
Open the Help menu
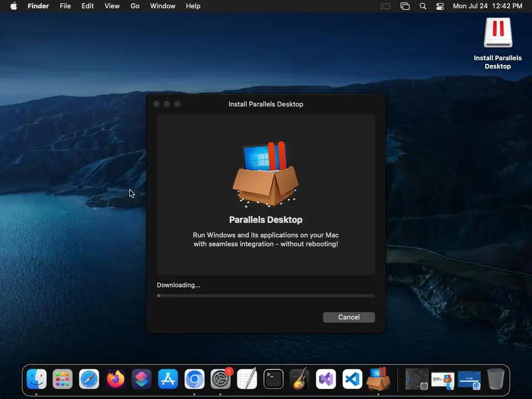pyautogui.click(x=193, y=6)
